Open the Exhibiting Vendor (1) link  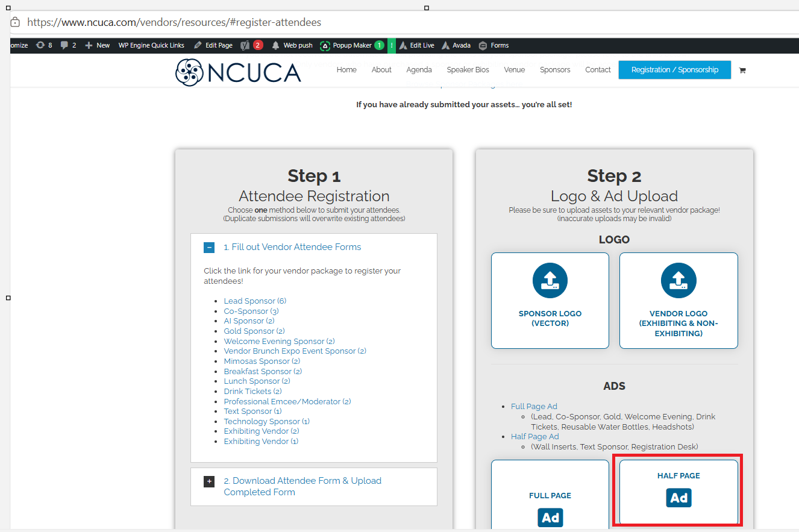coord(261,442)
